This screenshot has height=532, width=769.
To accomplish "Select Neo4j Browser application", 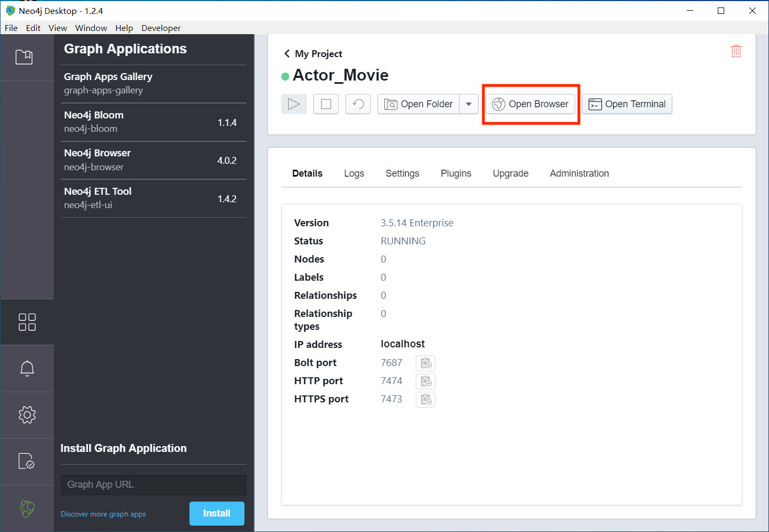I will (x=154, y=160).
